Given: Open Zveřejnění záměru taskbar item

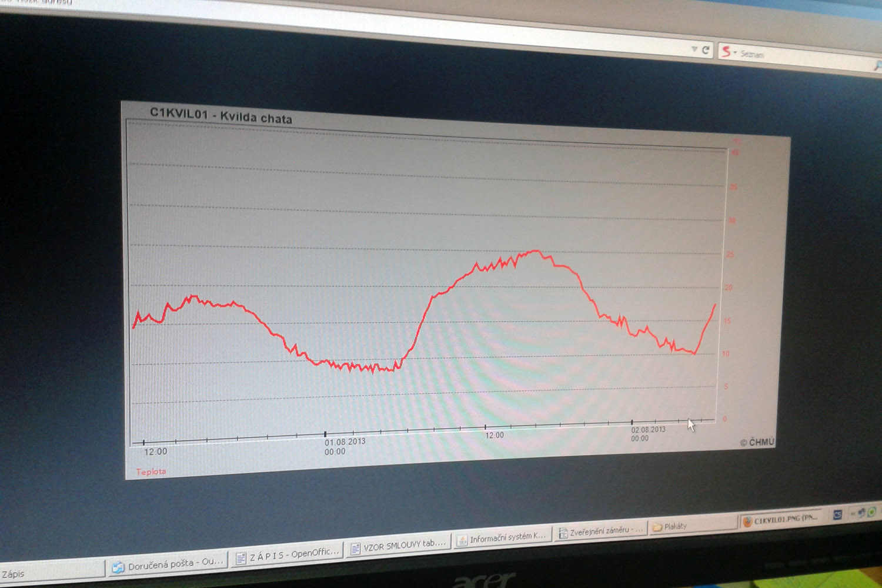Looking at the screenshot, I should click(600, 530).
